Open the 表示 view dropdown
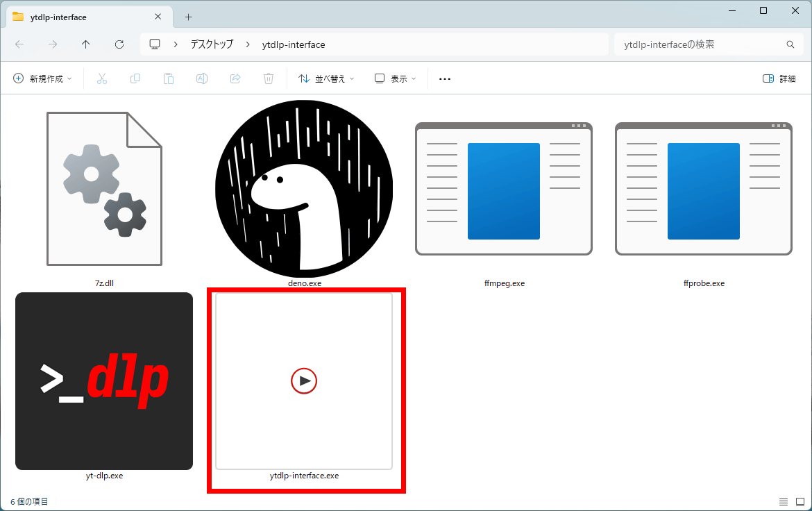812x511 pixels. 395,78
